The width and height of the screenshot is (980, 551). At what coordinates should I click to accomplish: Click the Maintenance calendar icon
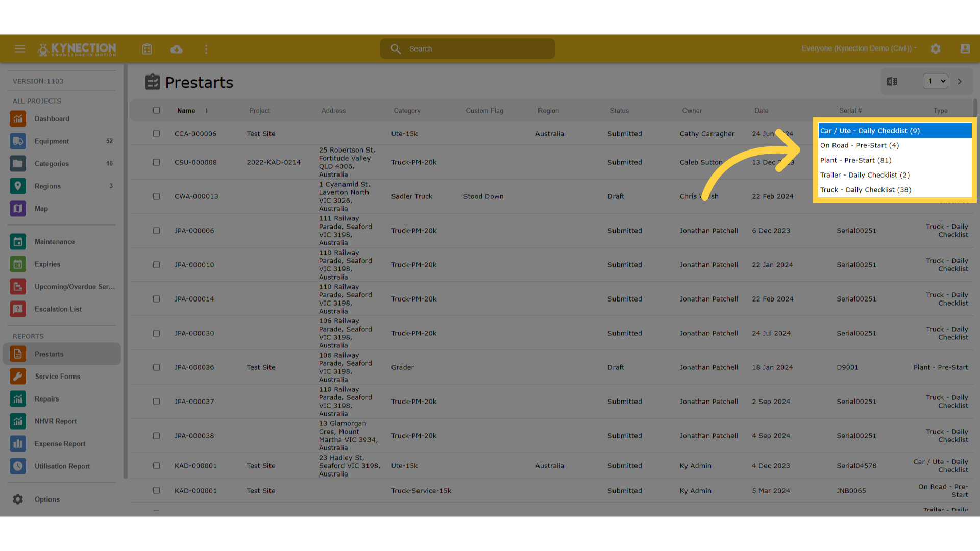click(x=18, y=241)
